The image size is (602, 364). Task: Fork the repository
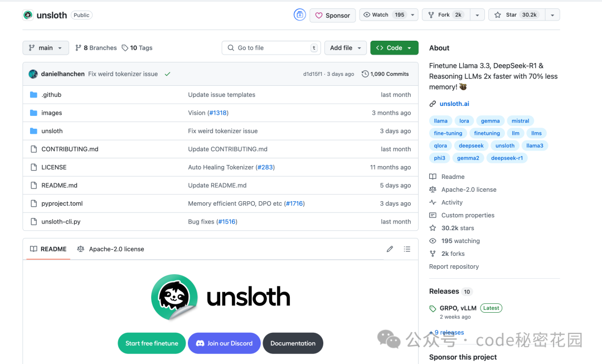[446, 15]
